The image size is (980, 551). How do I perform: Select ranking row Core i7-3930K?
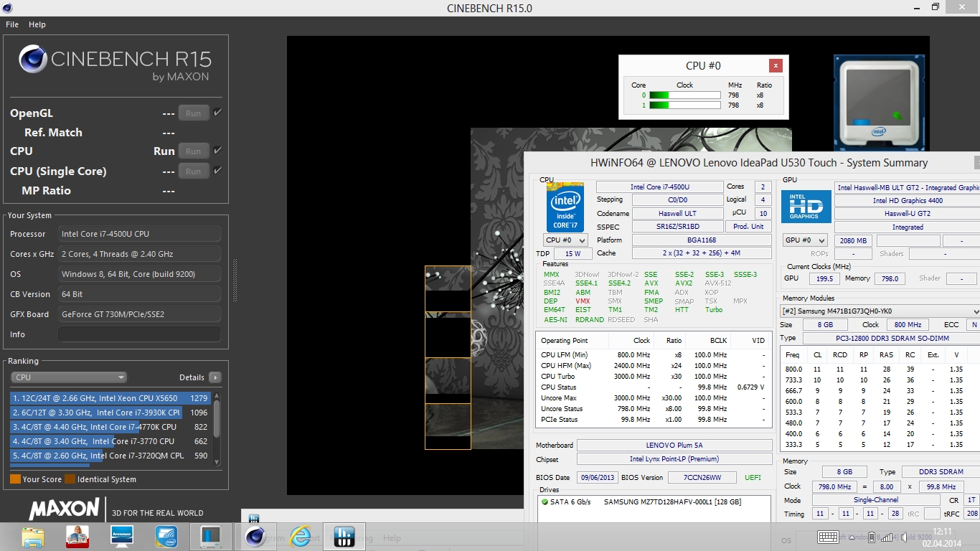click(x=110, y=413)
